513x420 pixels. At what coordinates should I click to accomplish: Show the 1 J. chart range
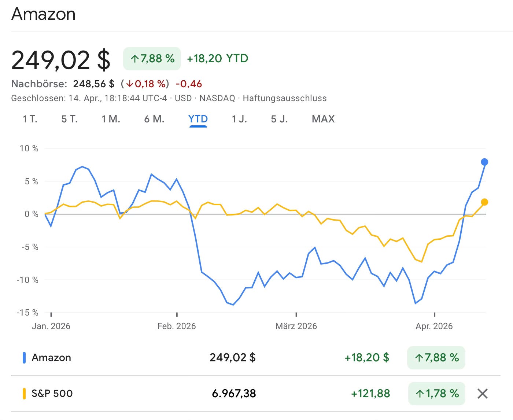[x=239, y=119]
